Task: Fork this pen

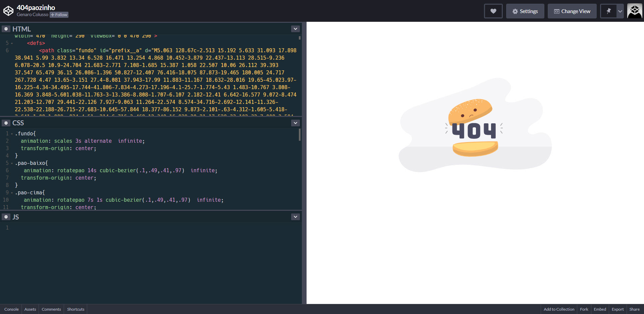Action: tap(584, 309)
